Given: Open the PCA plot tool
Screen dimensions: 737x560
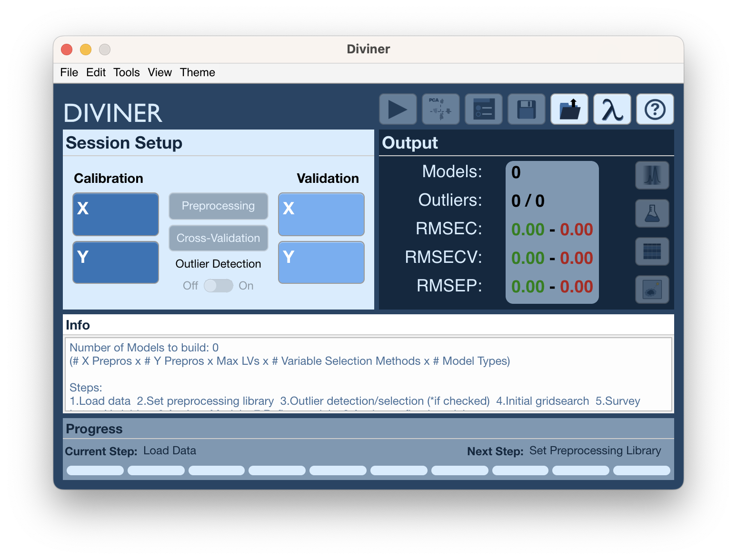Looking at the screenshot, I should tap(441, 109).
